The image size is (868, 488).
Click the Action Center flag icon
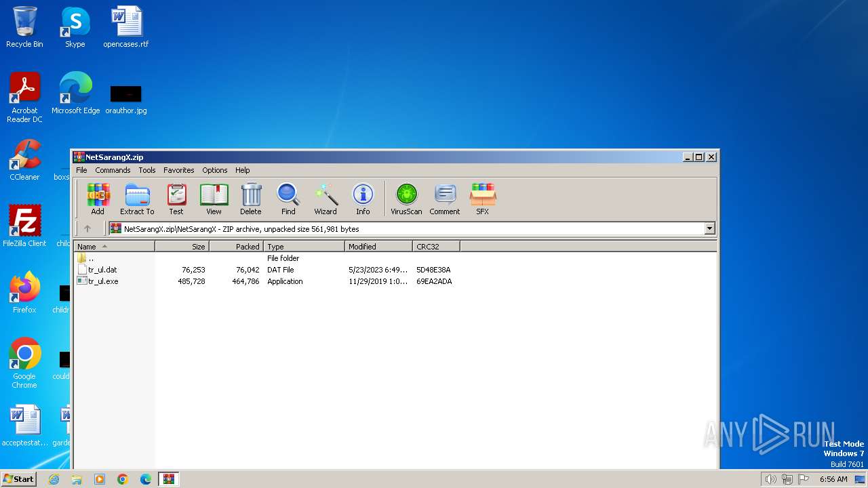[x=804, y=479]
